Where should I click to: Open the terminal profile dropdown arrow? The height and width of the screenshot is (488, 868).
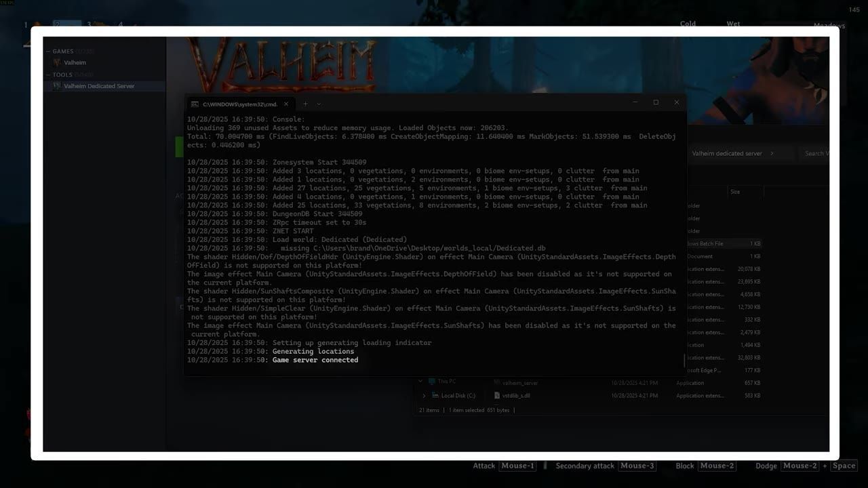click(319, 104)
